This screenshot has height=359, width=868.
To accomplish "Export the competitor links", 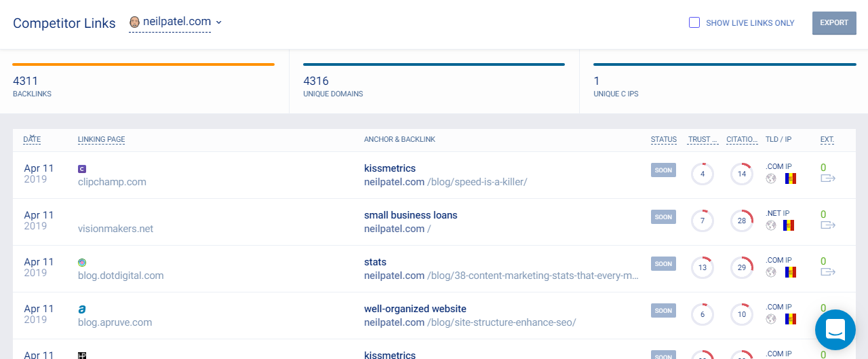I will coord(834,22).
